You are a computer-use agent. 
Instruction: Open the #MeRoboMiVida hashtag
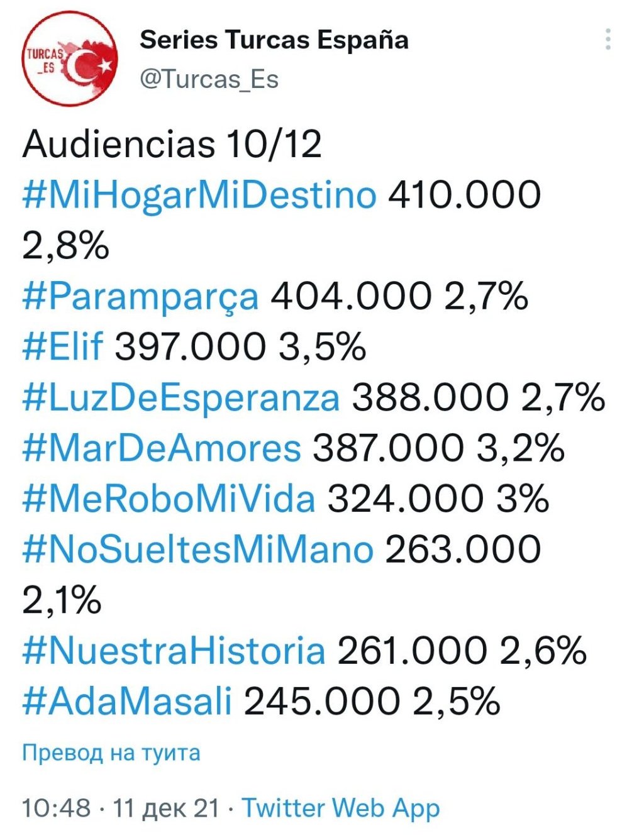(x=169, y=499)
